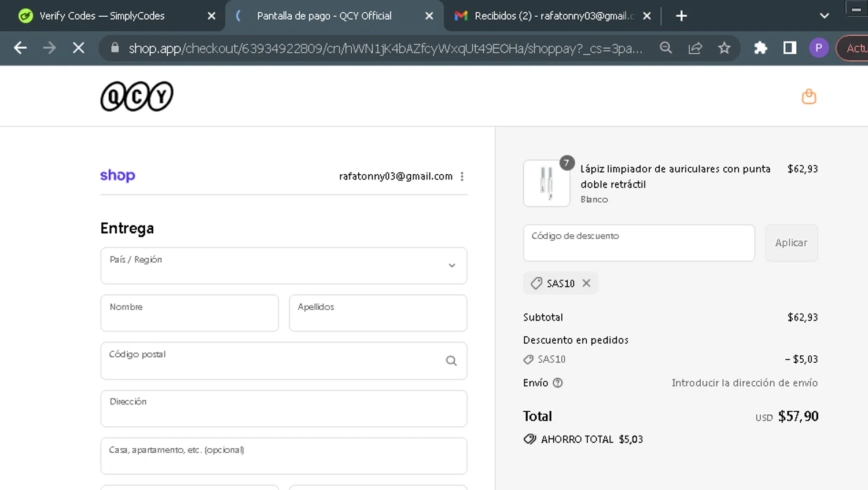Click the Shop logo
868x490 pixels.
pos(117,175)
